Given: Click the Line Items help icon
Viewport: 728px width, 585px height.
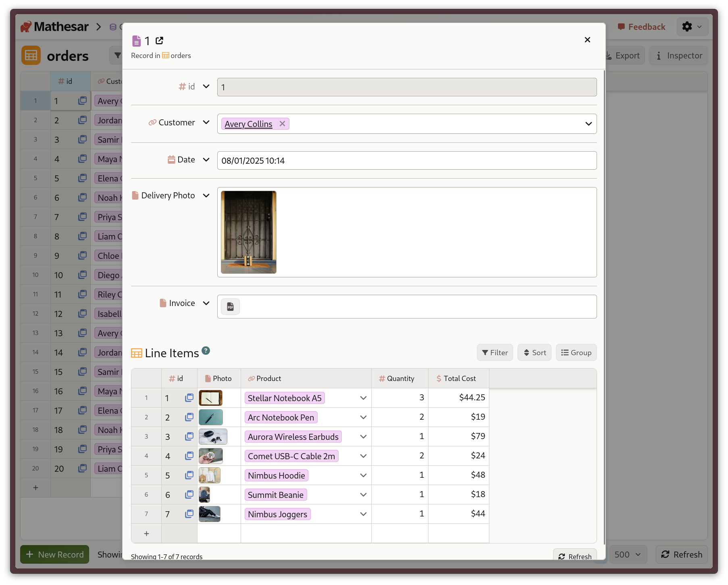Looking at the screenshot, I should 206,351.
